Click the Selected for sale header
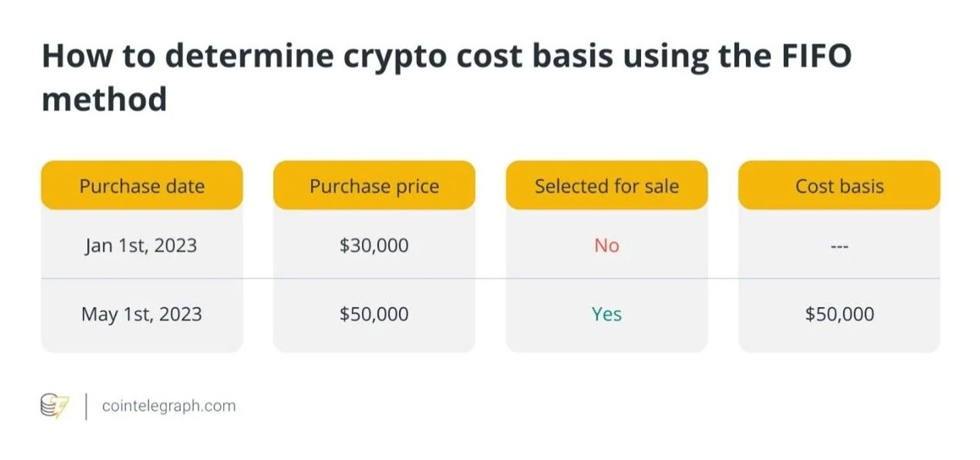Viewport: 980px width, 460px height. coord(606,186)
